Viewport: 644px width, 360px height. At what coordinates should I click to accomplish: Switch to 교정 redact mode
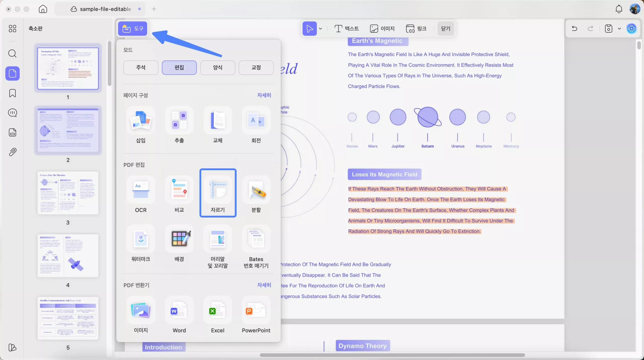pos(256,68)
